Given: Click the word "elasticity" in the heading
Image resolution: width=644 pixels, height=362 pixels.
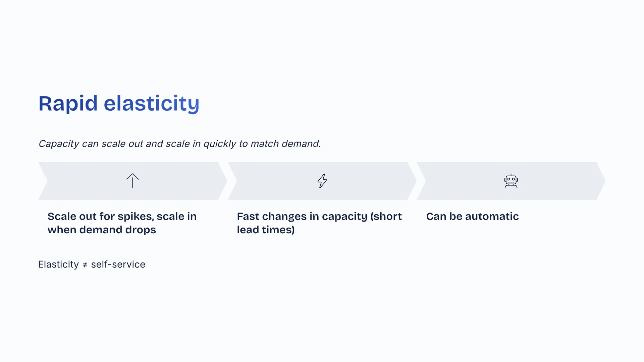Looking at the screenshot, I should (x=151, y=103).
